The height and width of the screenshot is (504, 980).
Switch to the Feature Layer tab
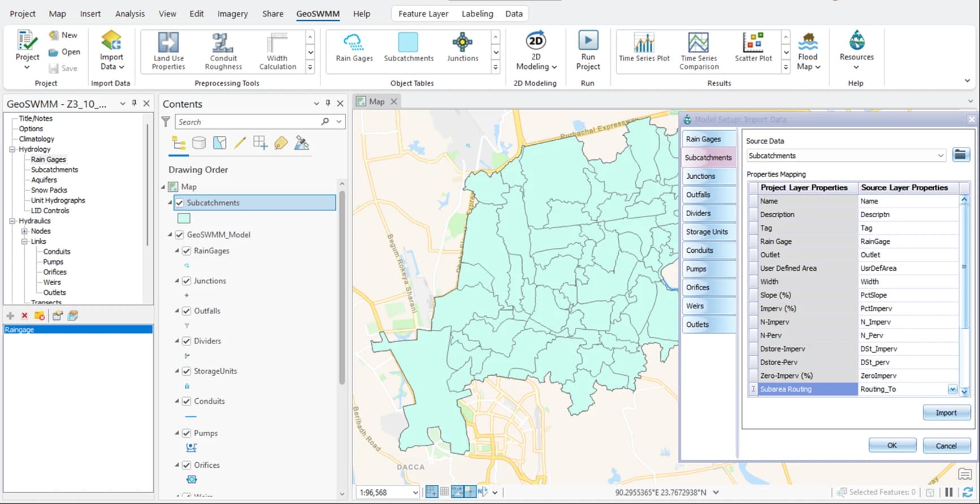[x=423, y=14]
